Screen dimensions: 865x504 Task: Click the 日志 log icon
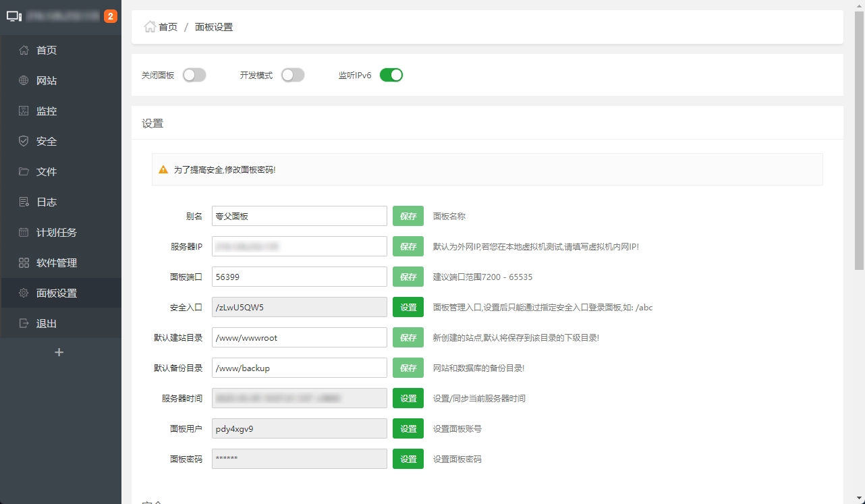click(x=24, y=202)
